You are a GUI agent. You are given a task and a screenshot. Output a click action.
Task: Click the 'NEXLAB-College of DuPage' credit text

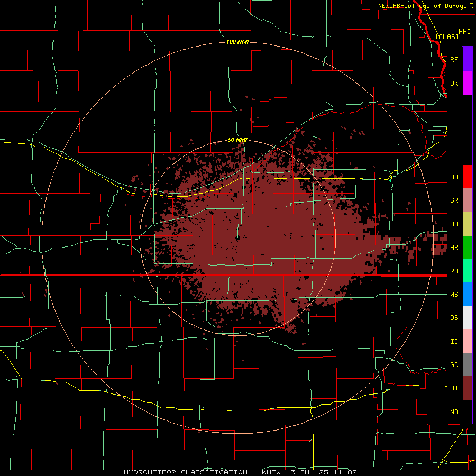[x=422, y=6]
